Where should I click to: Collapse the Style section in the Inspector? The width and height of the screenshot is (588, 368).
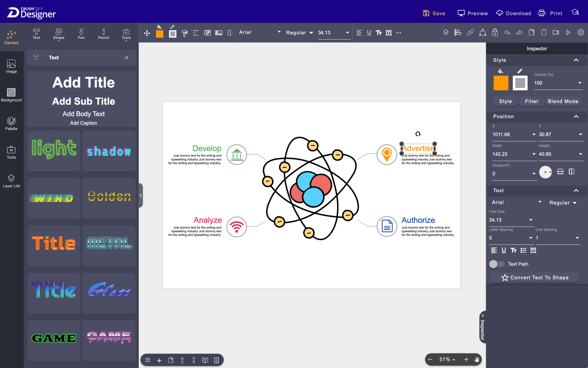pyautogui.click(x=576, y=60)
